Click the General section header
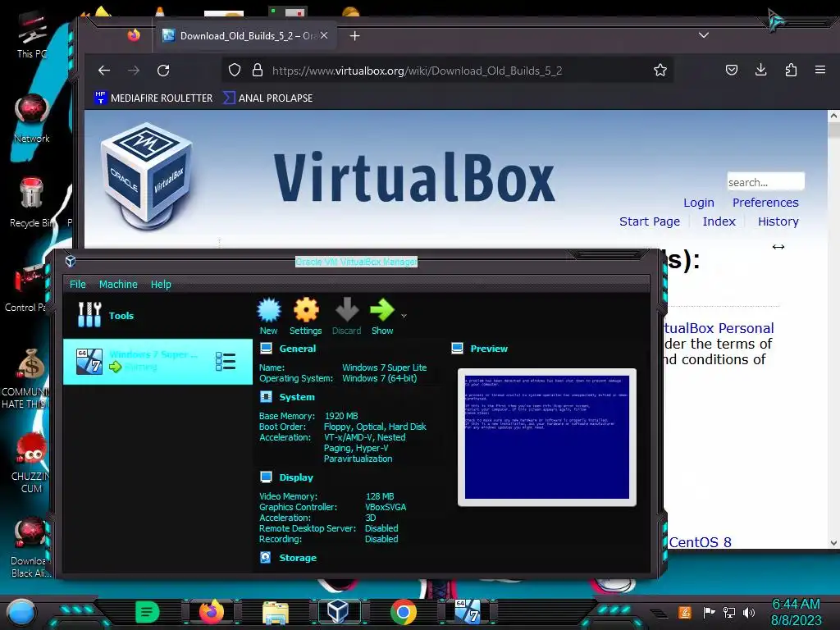Image resolution: width=840 pixels, height=630 pixels. tap(297, 349)
